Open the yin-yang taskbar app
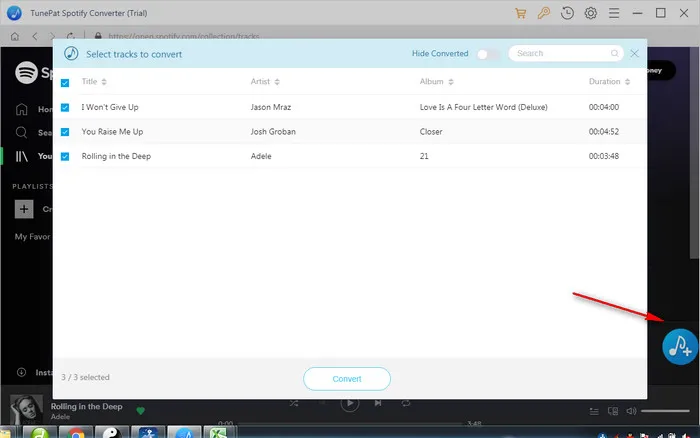The image size is (700, 438). (112, 432)
